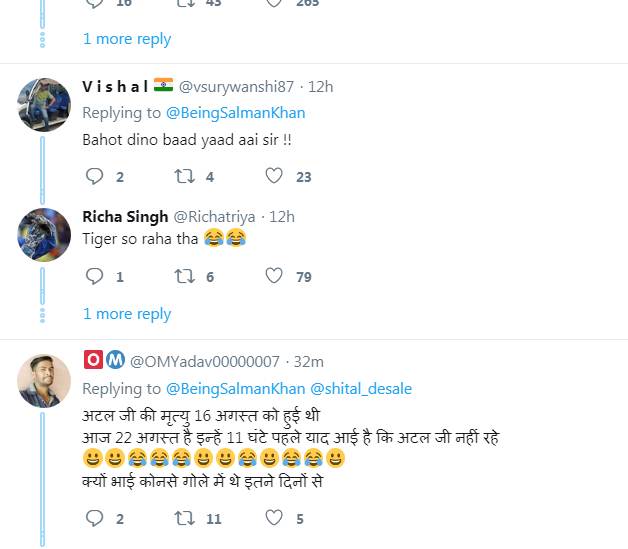Expand '1 more reply' under Richa Singh
This screenshot has height=549, width=628.
[127, 314]
